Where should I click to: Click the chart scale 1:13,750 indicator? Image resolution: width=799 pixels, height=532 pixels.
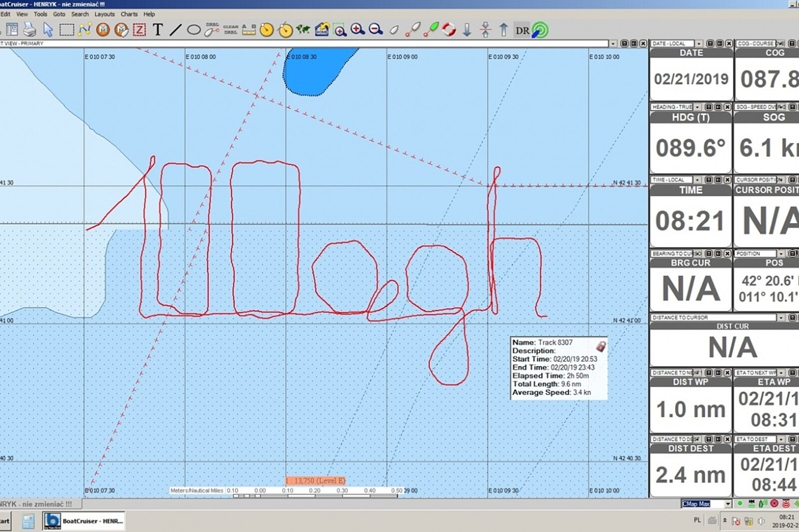315,481
